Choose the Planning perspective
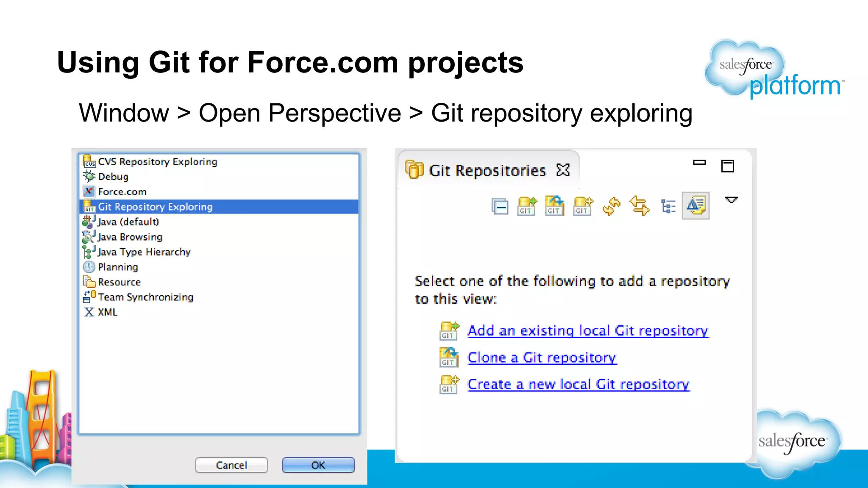This screenshot has height=488, width=868. [219, 267]
